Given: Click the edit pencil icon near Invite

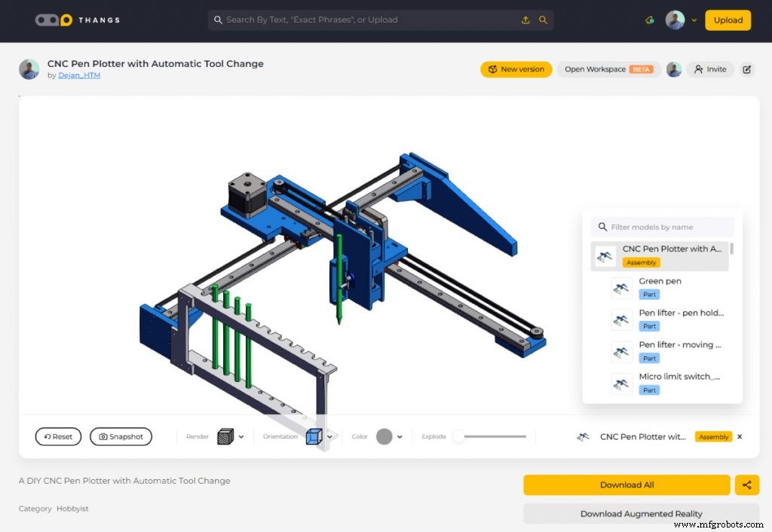Looking at the screenshot, I should [746, 69].
